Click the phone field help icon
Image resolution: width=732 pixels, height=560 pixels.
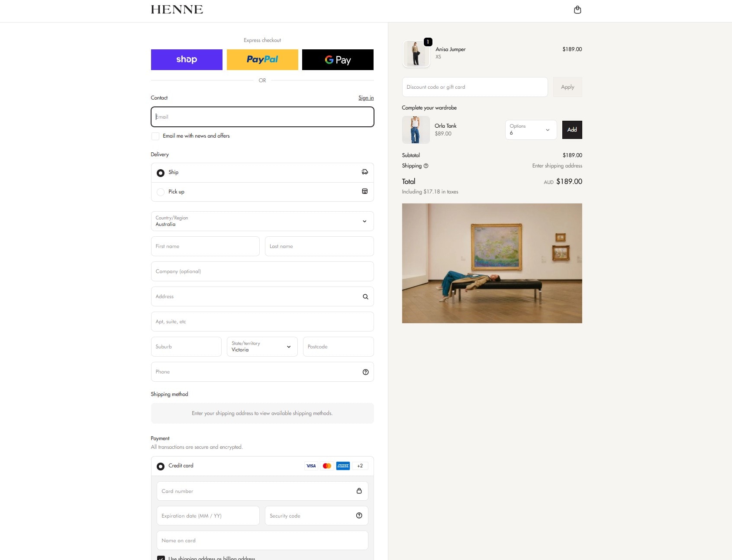click(x=365, y=372)
